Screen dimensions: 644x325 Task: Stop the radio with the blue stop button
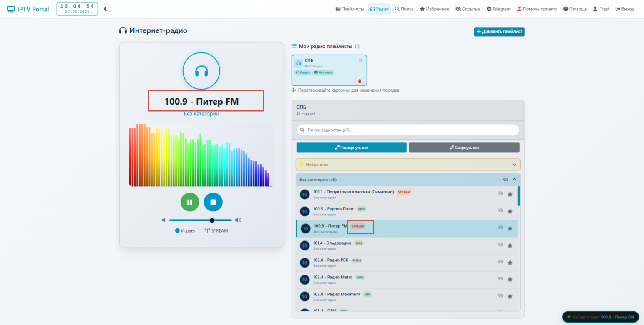click(x=213, y=202)
